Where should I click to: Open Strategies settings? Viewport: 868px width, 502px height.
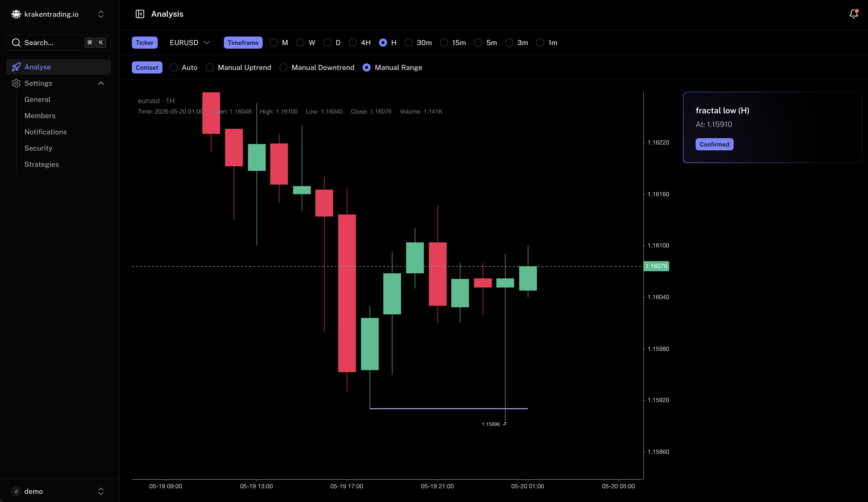coord(42,164)
